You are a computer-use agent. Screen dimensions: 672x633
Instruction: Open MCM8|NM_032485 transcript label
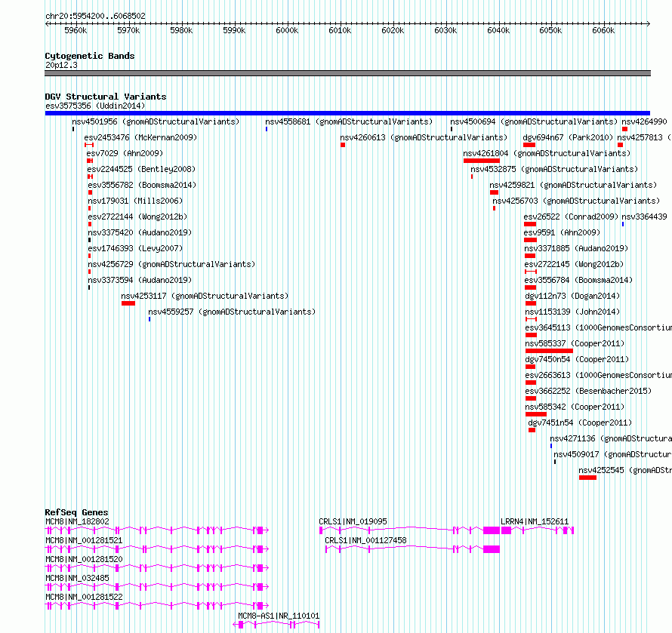pyautogui.click(x=77, y=578)
